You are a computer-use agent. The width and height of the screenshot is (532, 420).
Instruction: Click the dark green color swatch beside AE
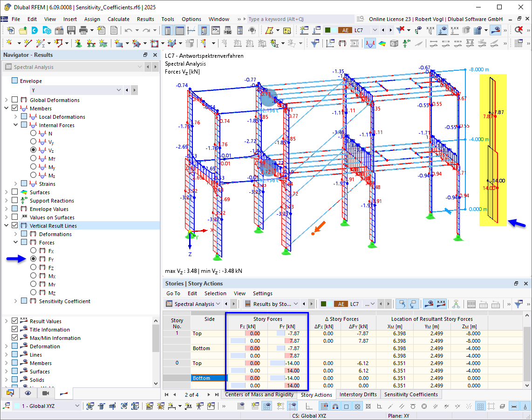pos(328,30)
